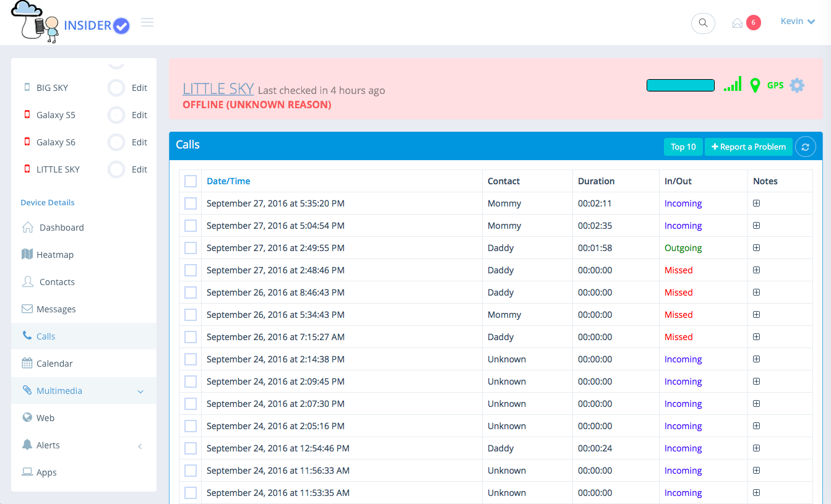Click the circle indicator beside BIG SKY
The image size is (831, 504).
click(x=116, y=88)
